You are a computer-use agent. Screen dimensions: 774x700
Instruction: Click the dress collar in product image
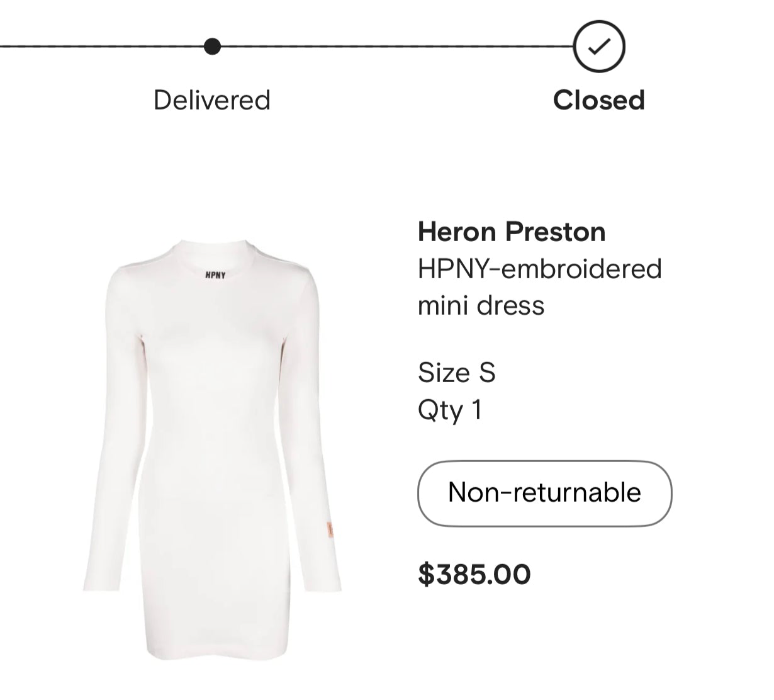tap(212, 247)
